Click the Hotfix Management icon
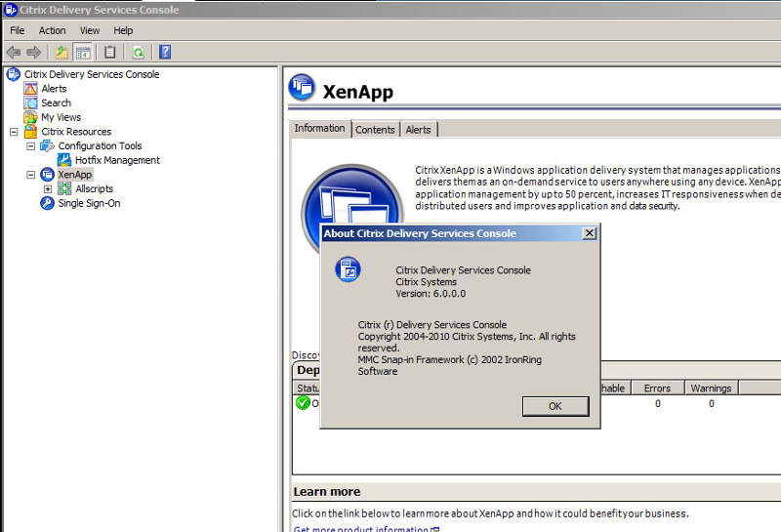 point(64,160)
